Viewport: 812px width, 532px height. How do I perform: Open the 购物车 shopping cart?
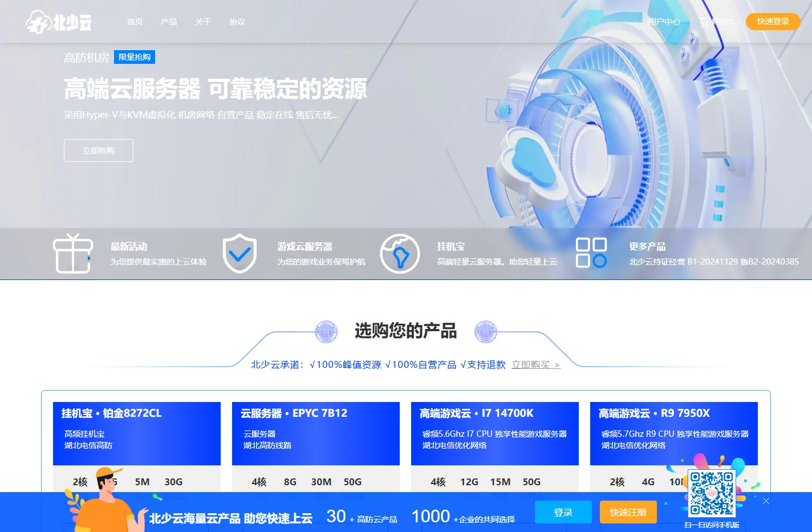pos(717,22)
